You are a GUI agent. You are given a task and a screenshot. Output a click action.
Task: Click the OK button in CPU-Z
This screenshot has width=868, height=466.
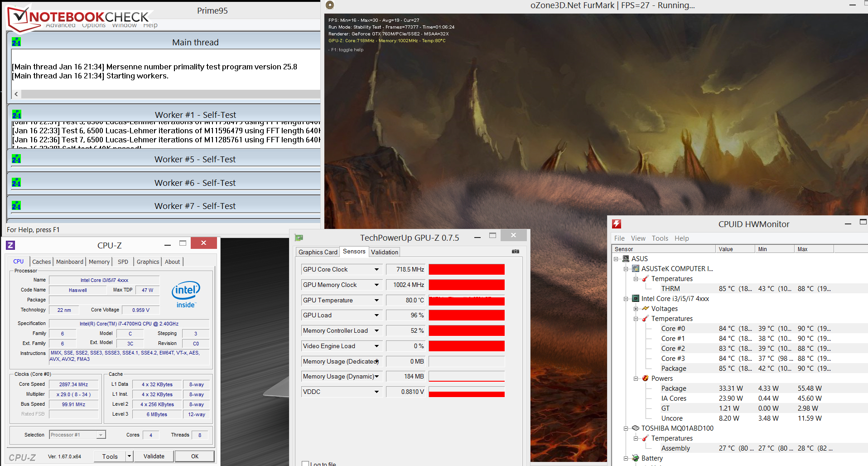[195, 456]
